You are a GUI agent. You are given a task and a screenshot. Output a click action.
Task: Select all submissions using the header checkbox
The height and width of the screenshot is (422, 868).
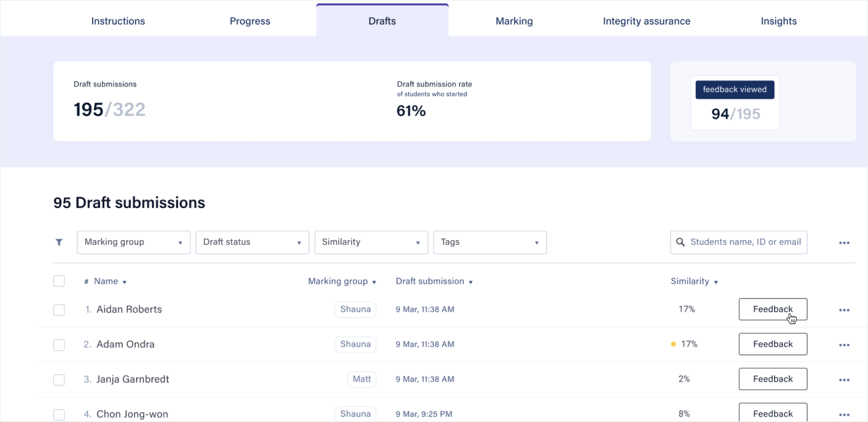coord(59,281)
